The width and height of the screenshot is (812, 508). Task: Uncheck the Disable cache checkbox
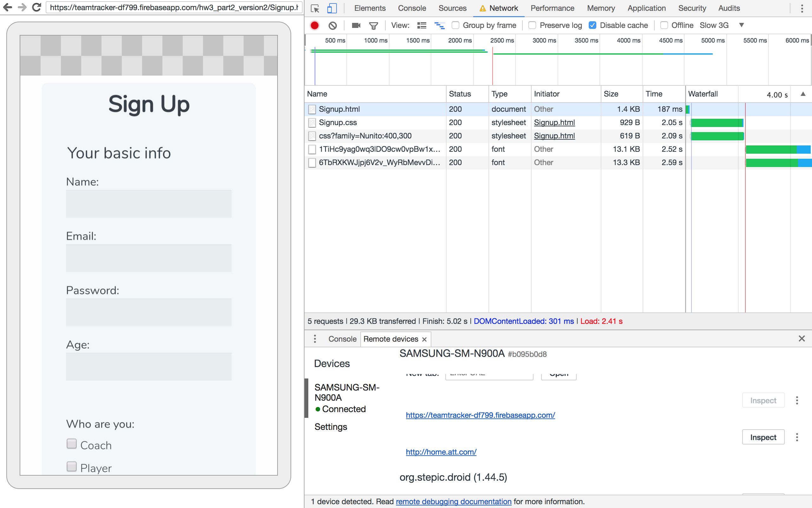click(593, 25)
